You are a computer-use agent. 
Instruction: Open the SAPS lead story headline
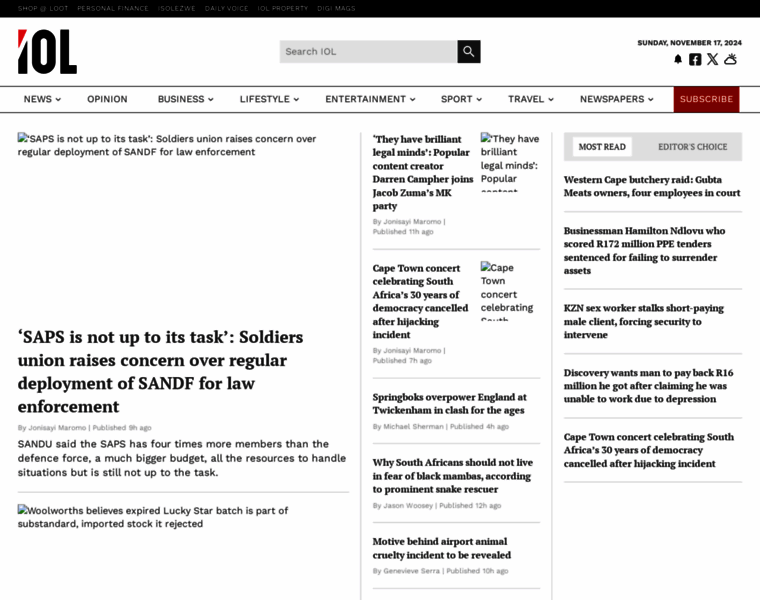pos(160,372)
